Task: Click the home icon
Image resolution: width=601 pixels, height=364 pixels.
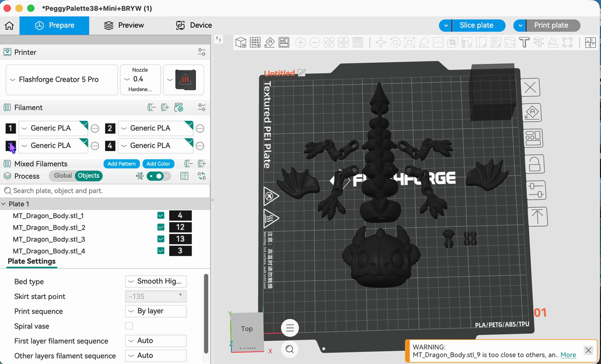Action: [x=9, y=25]
